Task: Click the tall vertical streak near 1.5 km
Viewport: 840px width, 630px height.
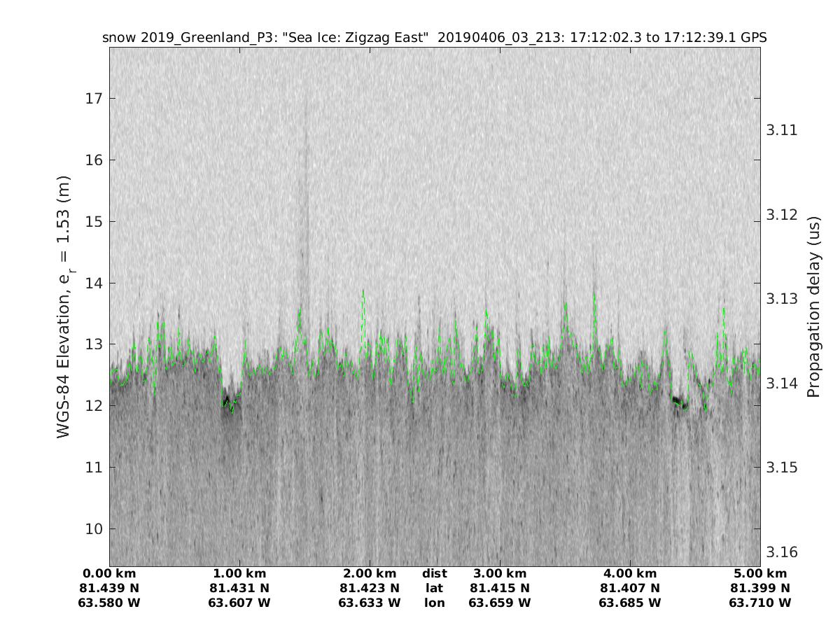Action: pyautogui.click(x=304, y=210)
